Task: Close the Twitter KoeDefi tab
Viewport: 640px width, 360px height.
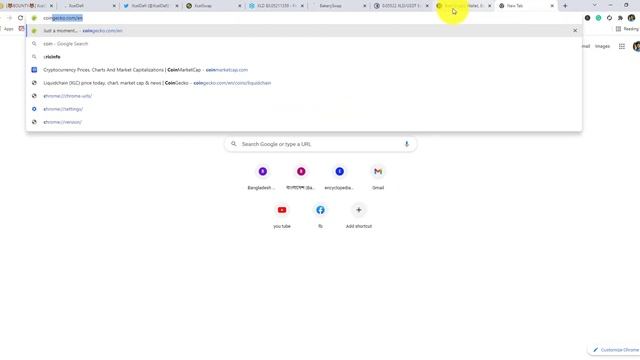Action: [x=177, y=6]
